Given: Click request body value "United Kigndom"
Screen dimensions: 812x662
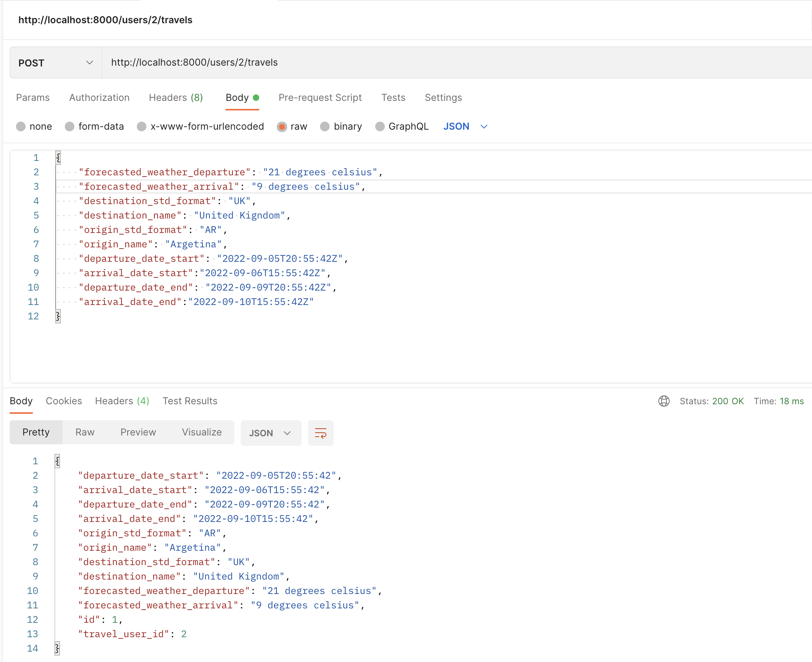Looking at the screenshot, I should (x=240, y=215).
